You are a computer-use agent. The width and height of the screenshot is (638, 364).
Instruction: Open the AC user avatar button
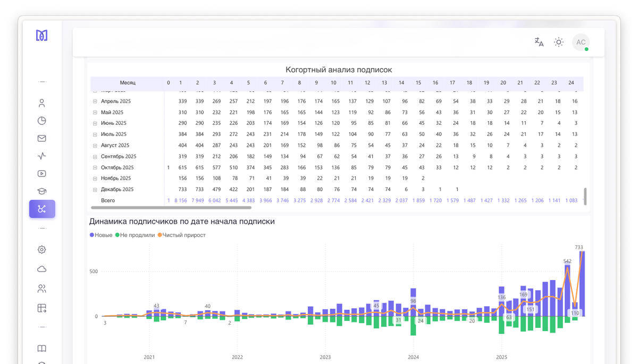[x=581, y=42]
